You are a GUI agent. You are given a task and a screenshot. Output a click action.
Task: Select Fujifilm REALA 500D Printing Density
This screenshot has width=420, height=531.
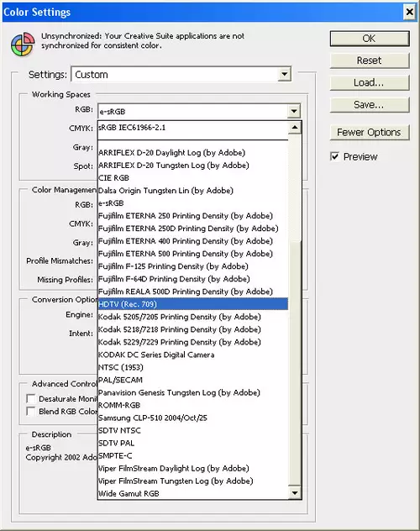tap(193, 292)
